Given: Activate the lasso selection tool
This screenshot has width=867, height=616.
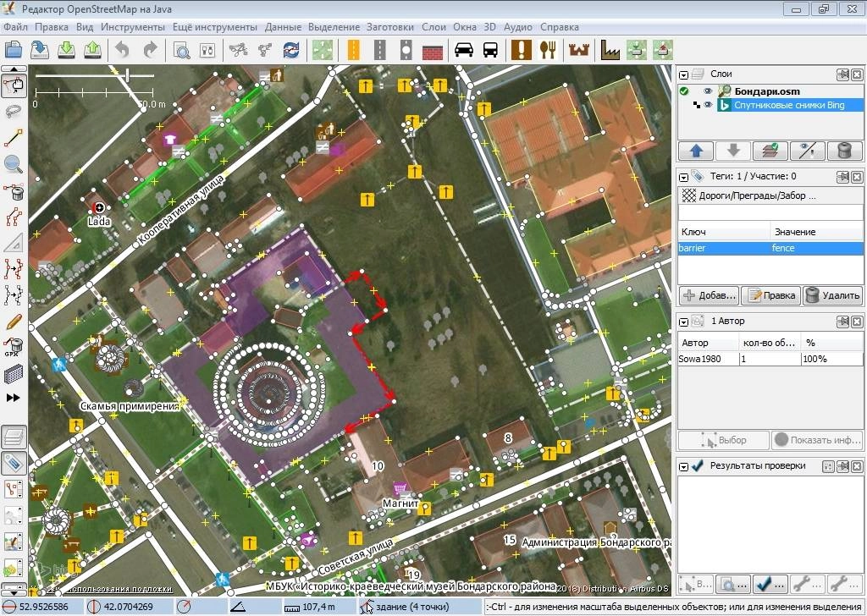Looking at the screenshot, I should point(14,112).
